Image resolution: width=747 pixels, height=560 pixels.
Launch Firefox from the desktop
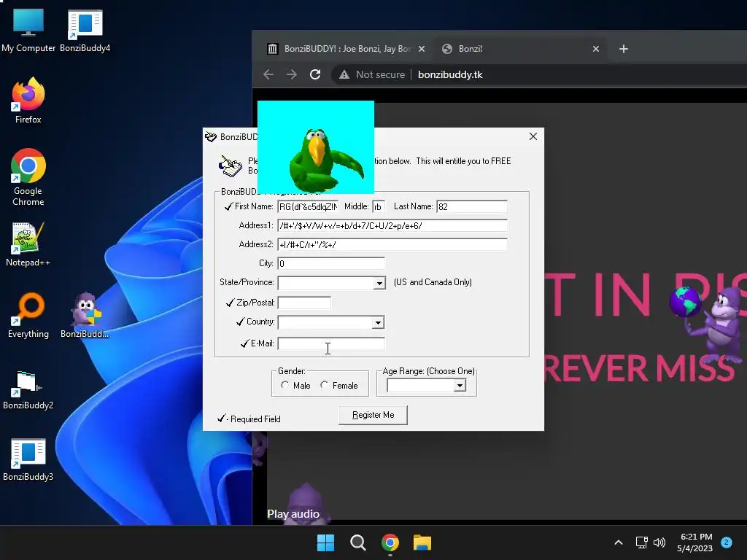(28, 101)
